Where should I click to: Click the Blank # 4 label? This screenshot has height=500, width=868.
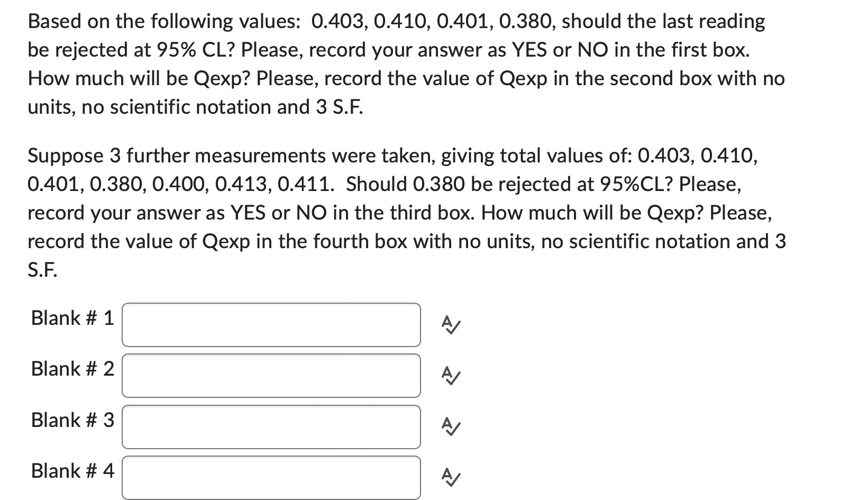point(72,470)
